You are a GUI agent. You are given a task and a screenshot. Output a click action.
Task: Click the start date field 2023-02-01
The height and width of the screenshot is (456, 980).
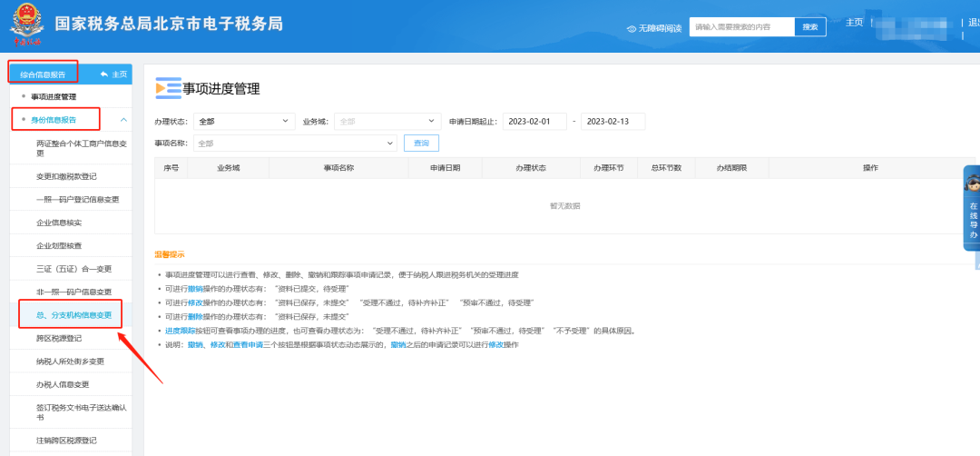534,122
